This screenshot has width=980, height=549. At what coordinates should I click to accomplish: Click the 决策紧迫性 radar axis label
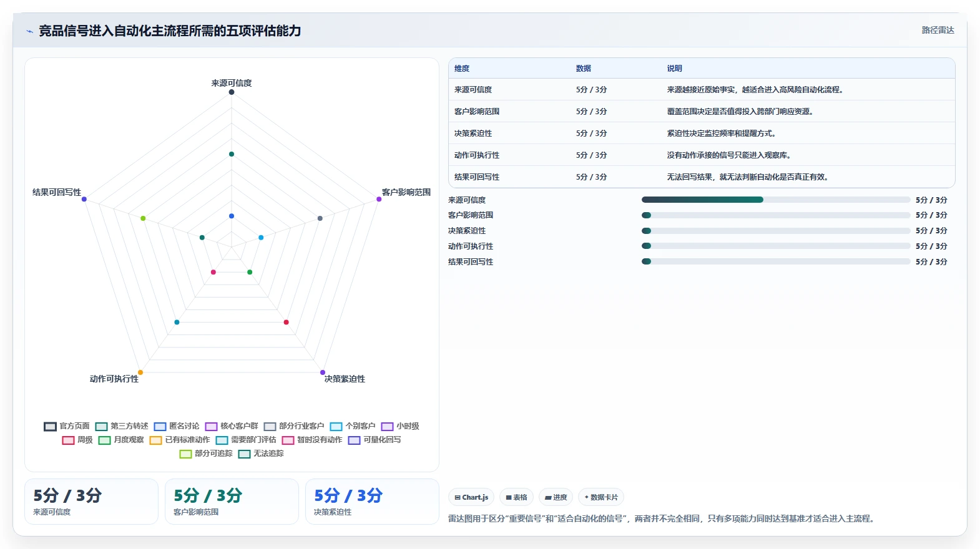(345, 379)
